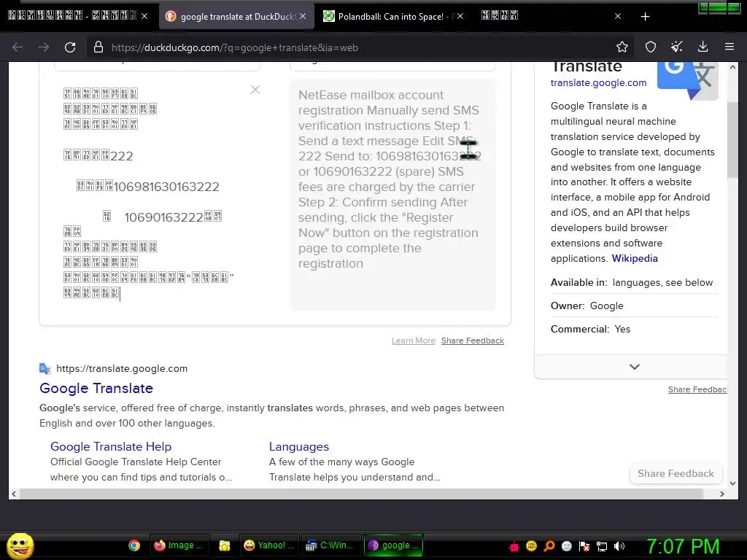Open the Yahoo! taskbar window
Screen dimensions: 747x560
point(268,545)
